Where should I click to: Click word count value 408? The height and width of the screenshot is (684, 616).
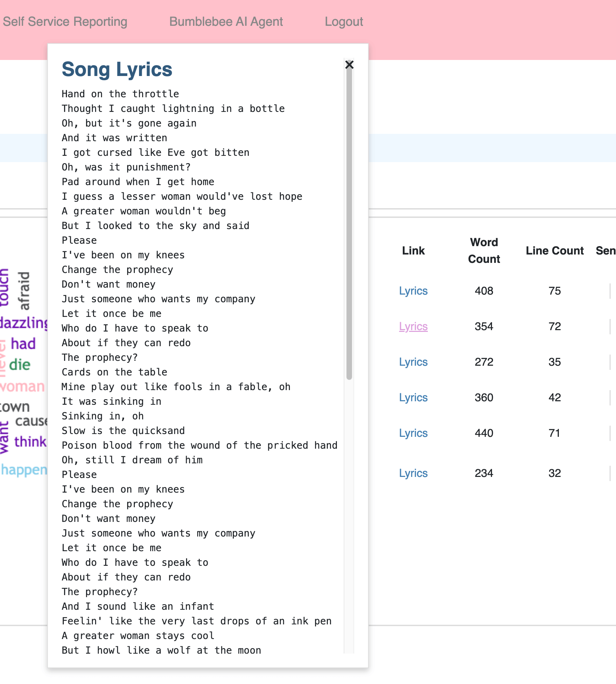pyautogui.click(x=484, y=291)
